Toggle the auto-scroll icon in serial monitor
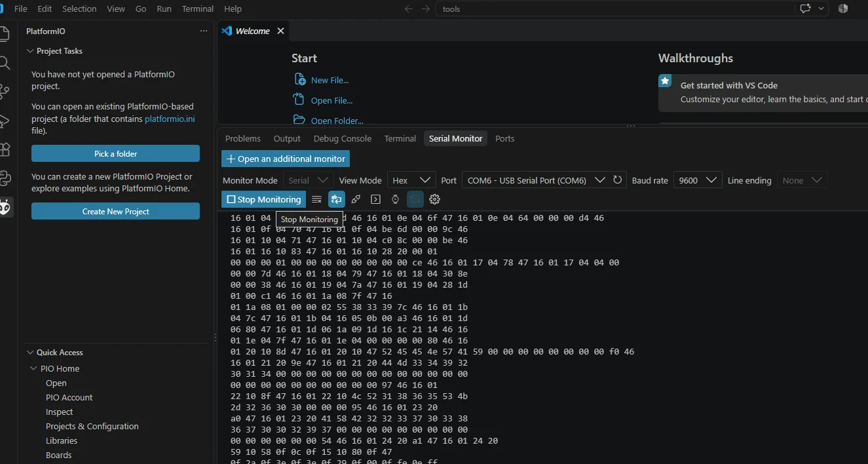 coord(336,199)
